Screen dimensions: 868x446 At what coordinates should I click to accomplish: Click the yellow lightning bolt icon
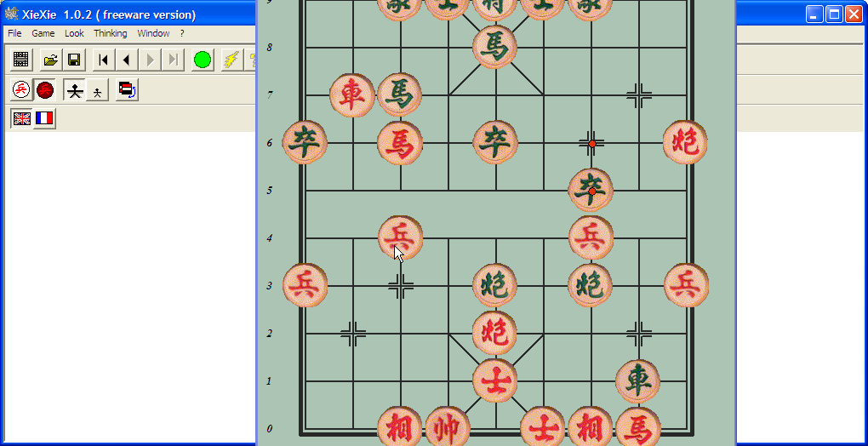(x=231, y=60)
